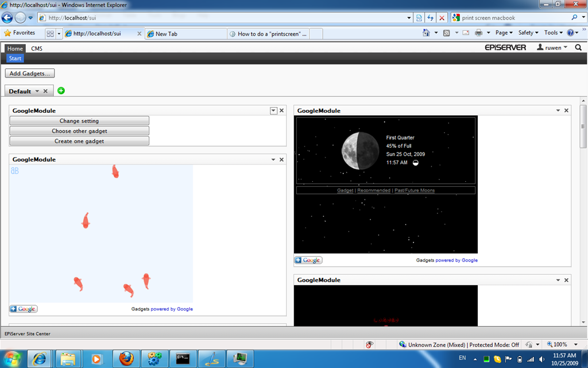Click the Add Gadgets button
Viewport: 588px width, 368px height.
click(30, 74)
